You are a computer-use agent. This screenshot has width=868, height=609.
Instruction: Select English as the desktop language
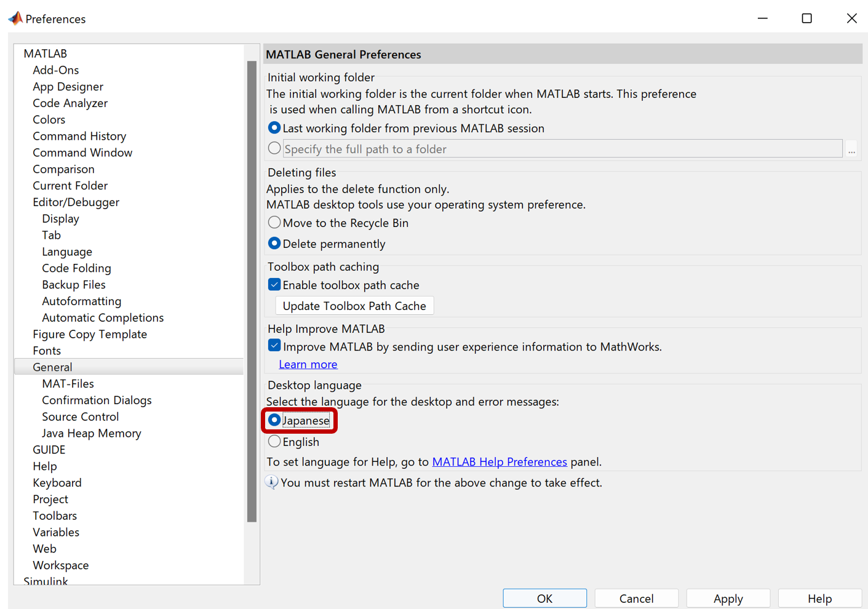tap(274, 441)
